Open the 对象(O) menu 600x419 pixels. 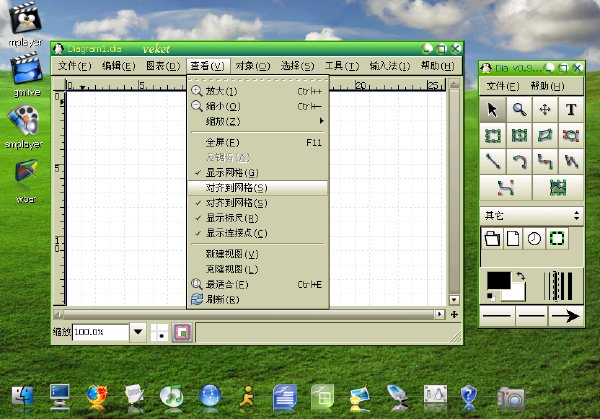click(x=253, y=66)
